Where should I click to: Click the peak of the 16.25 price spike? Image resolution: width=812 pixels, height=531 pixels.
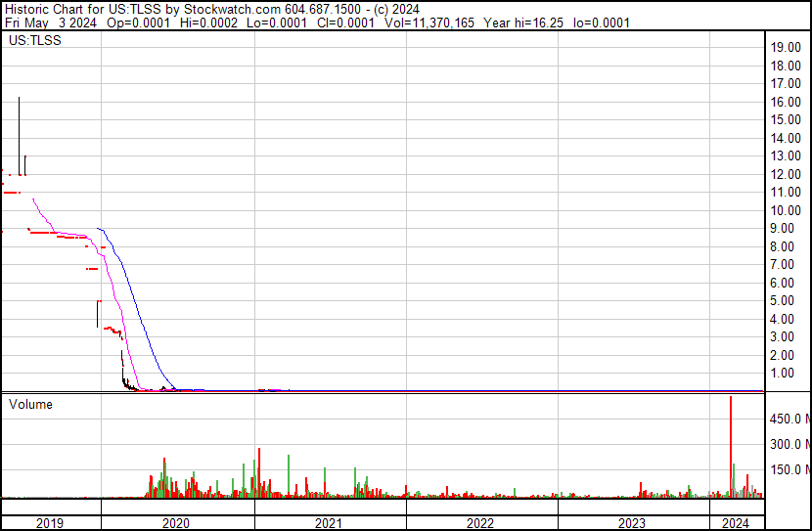pyautogui.click(x=19, y=99)
